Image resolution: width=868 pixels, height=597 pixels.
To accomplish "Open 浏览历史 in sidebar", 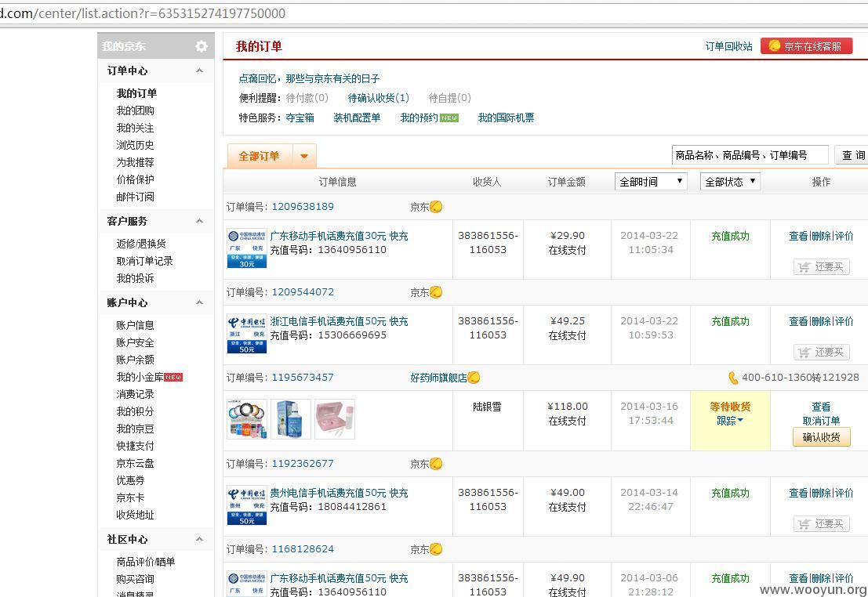I will (x=135, y=145).
